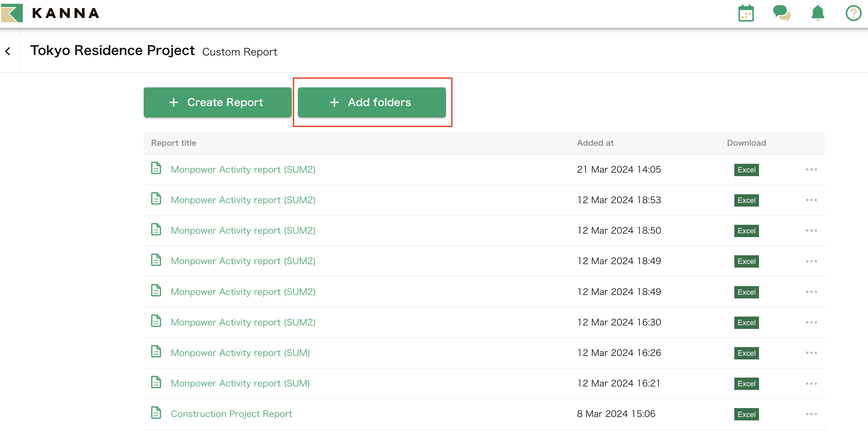This screenshot has height=430, width=868.
Task: Go back with the left chevron arrow
Action: tap(8, 51)
